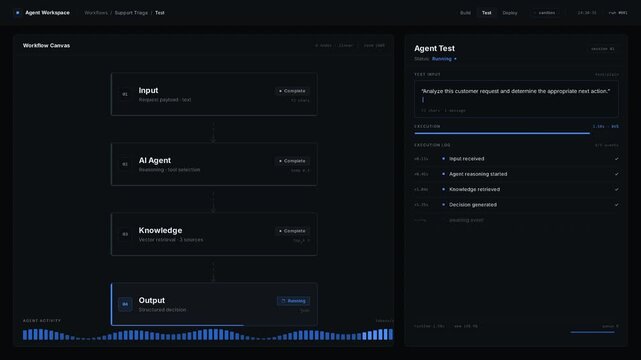Screen dimensions: 641x360
Task: Click the Complete status on AI Agent node
Action: click(x=292, y=161)
